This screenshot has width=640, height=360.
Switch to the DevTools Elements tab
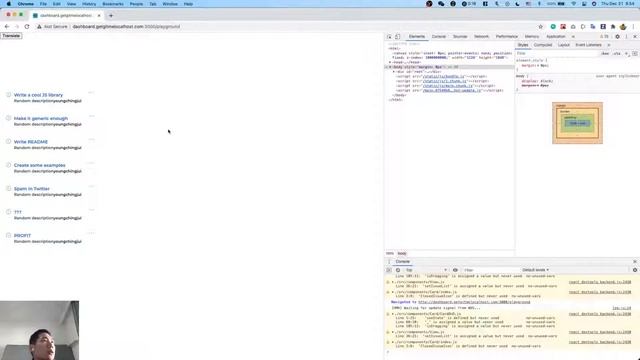coord(417,37)
